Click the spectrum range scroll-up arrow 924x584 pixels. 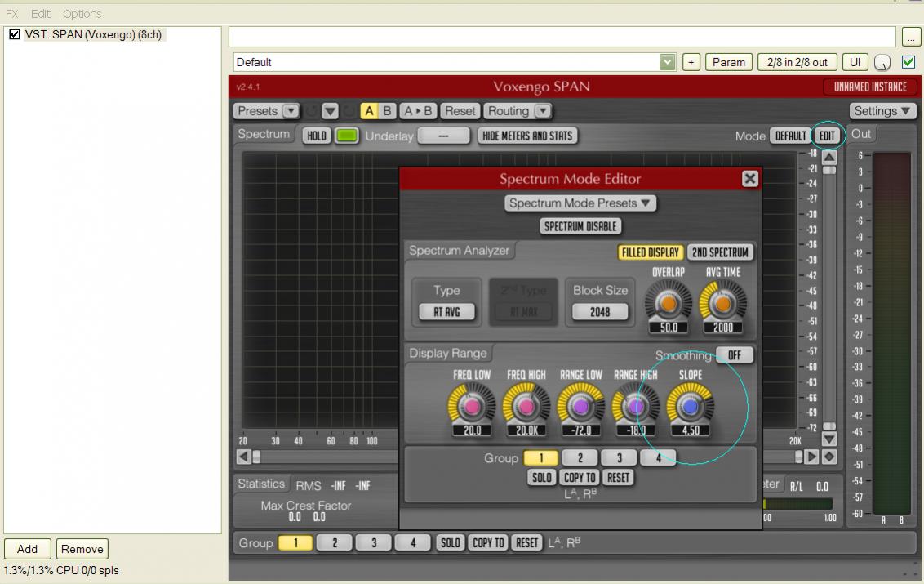tap(829, 158)
